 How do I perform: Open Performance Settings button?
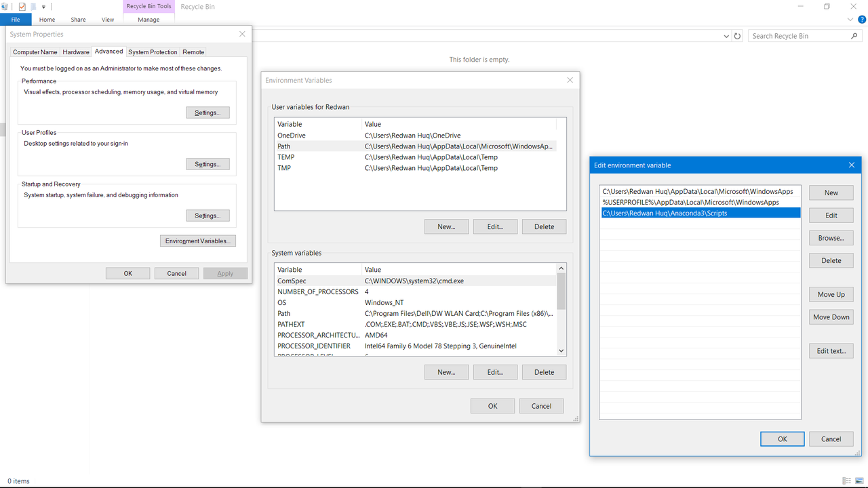208,113
